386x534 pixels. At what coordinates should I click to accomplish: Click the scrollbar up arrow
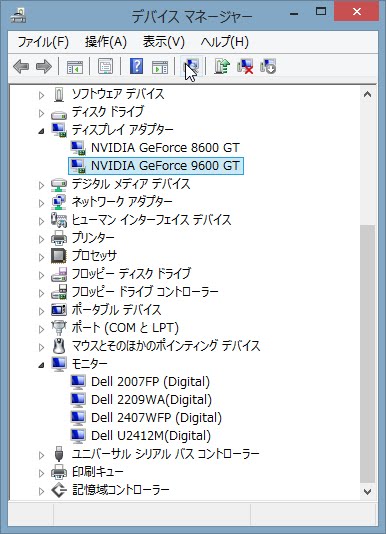pyautogui.click(x=367, y=94)
